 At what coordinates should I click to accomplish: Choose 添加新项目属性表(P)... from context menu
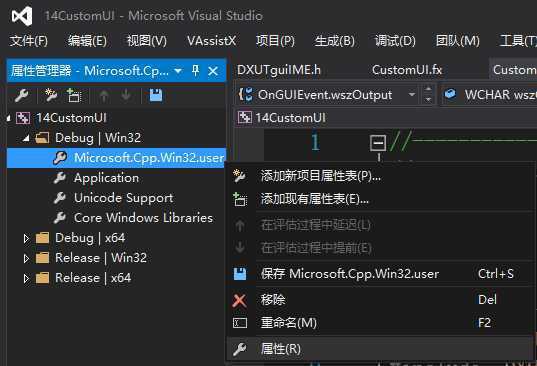[380, 176]
